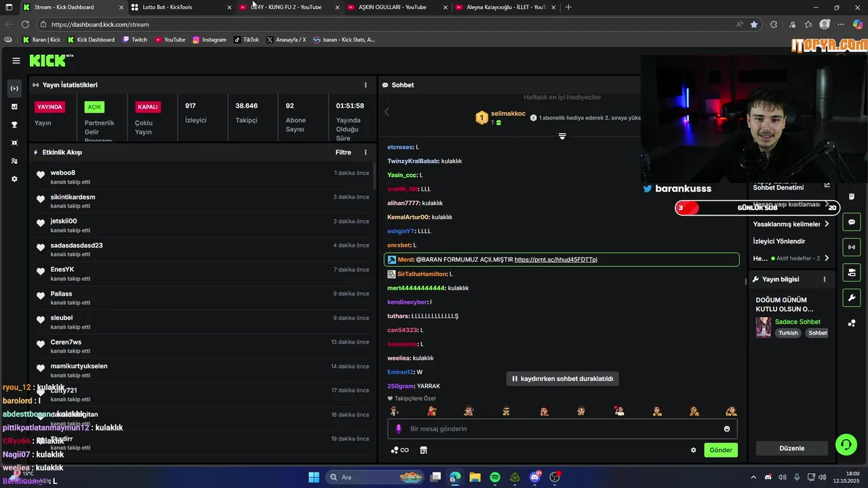Open Instagram bookmark

209,40
